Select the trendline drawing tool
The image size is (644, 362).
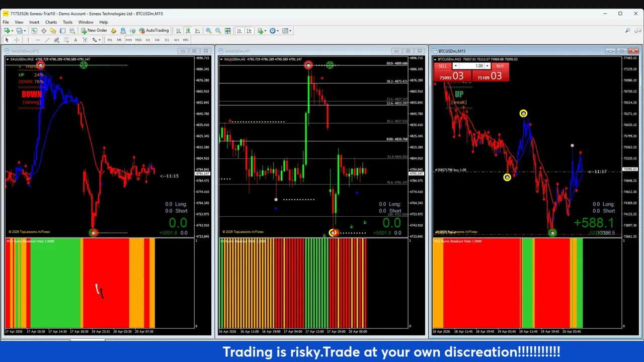pos(47,40)
